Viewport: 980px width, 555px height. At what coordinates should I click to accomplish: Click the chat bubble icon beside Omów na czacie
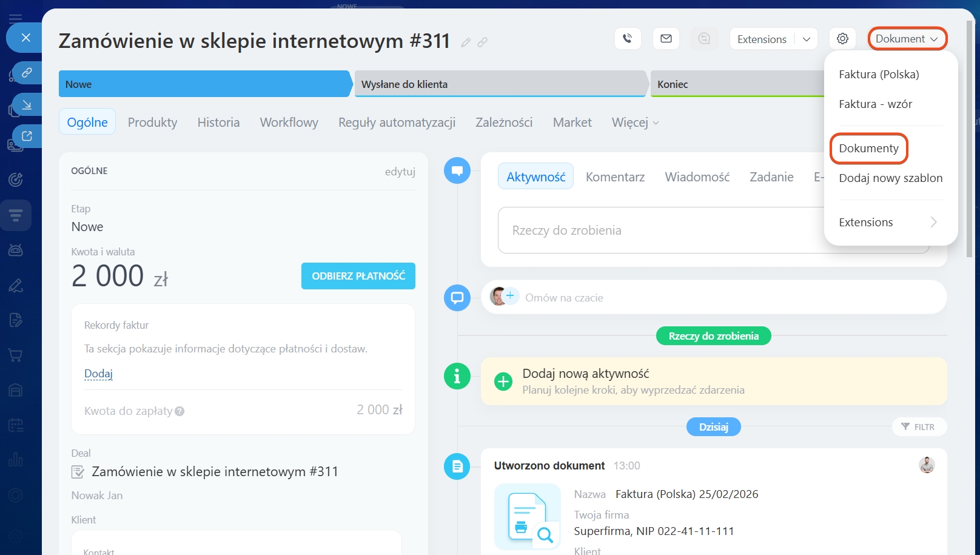tap(457, 298)
